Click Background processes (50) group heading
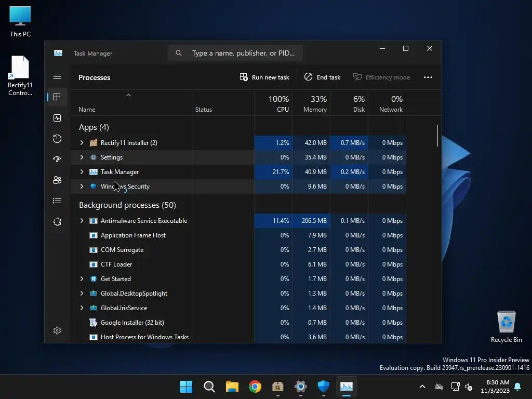The width and height of the screenshot is (532, 399). click(x=127, y=205)
